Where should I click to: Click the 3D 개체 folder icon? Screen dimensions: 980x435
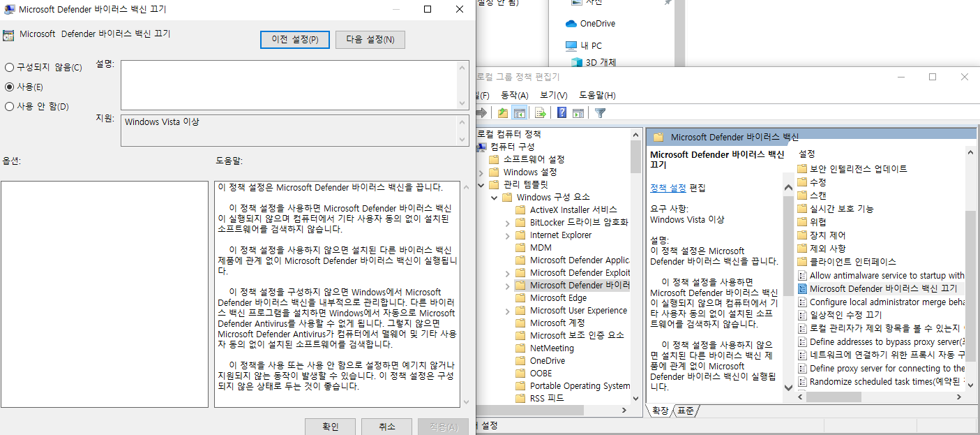point(577,62)
